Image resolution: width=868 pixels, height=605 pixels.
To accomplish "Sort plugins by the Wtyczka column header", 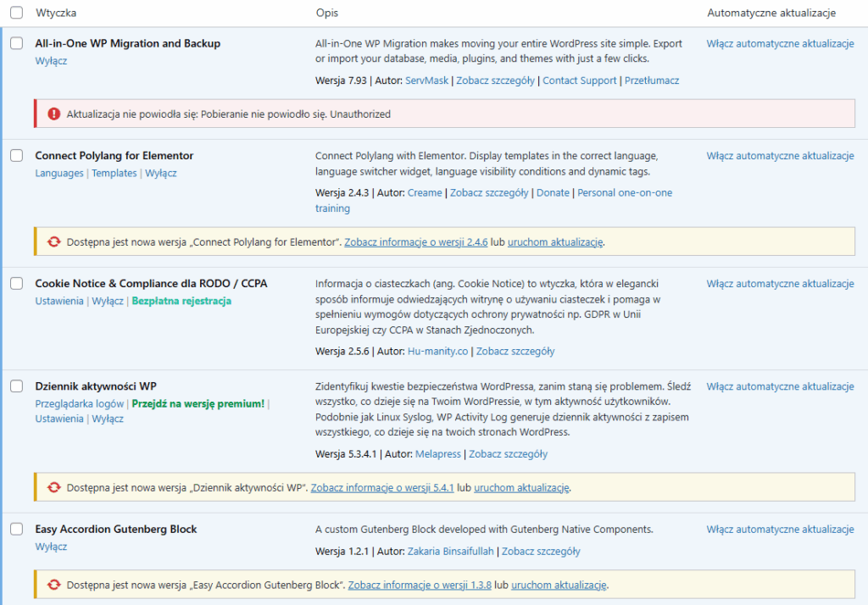I will pos(56,14).
